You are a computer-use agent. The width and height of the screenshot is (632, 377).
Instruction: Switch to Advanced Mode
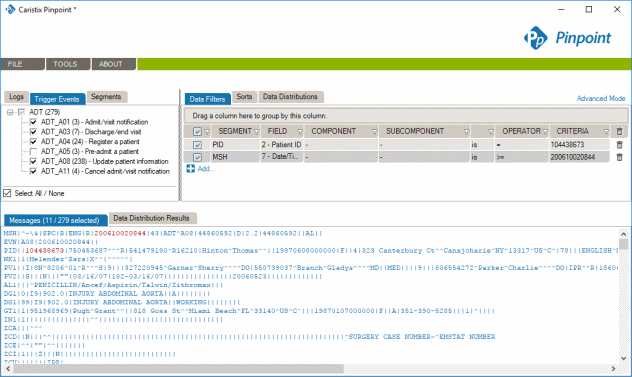601,98
